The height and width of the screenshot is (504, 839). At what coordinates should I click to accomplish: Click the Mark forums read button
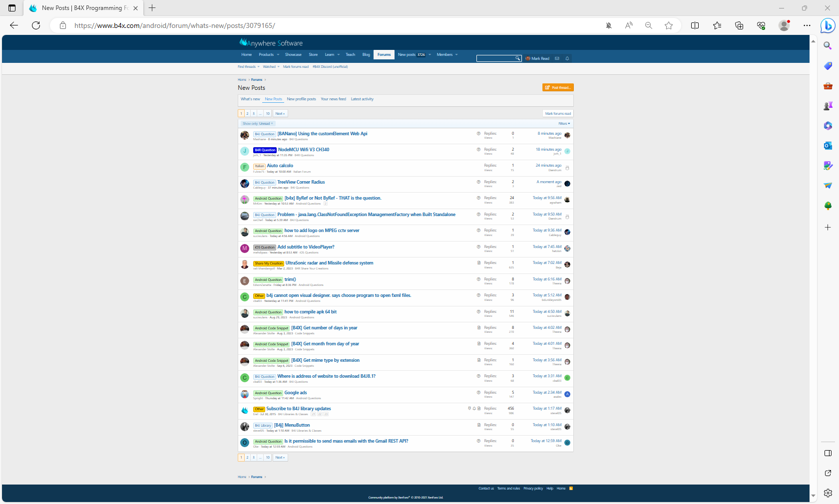(558, 114)
